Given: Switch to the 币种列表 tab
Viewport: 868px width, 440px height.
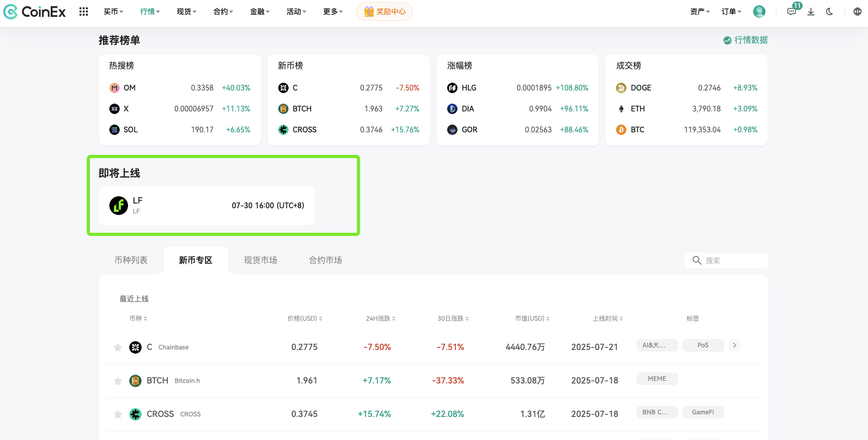Looking at the screenshot, I should click(131, 260).
